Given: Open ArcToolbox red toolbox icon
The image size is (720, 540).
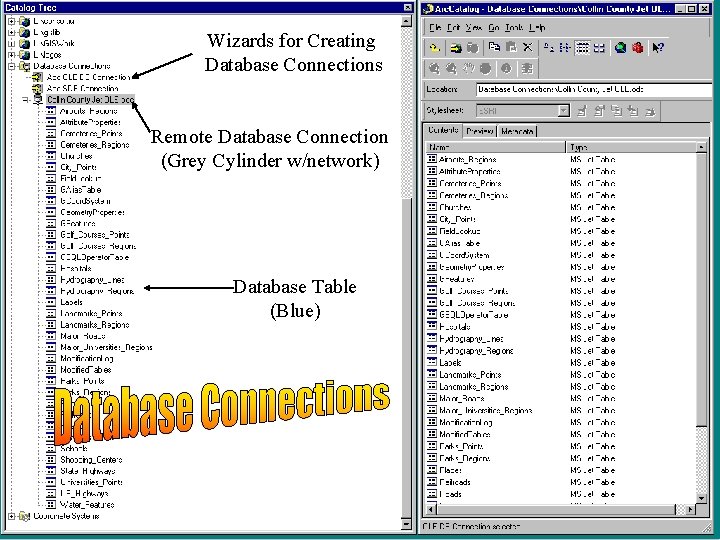Looking at the screenshot, I should pos(637,48).
